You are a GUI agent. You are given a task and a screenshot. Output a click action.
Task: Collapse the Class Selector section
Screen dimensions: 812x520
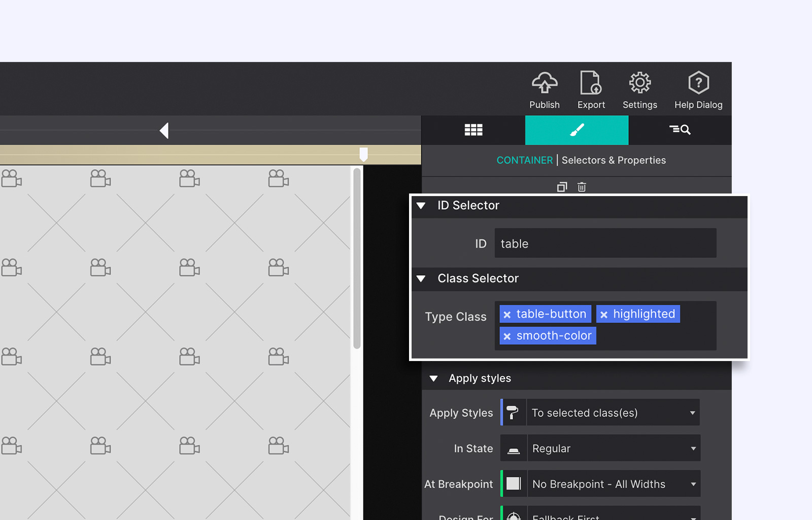421,279
